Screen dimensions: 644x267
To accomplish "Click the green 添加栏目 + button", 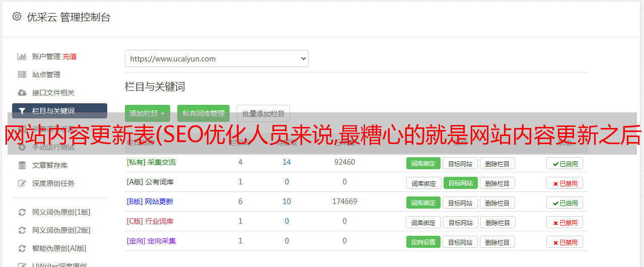I will [148, 113].
